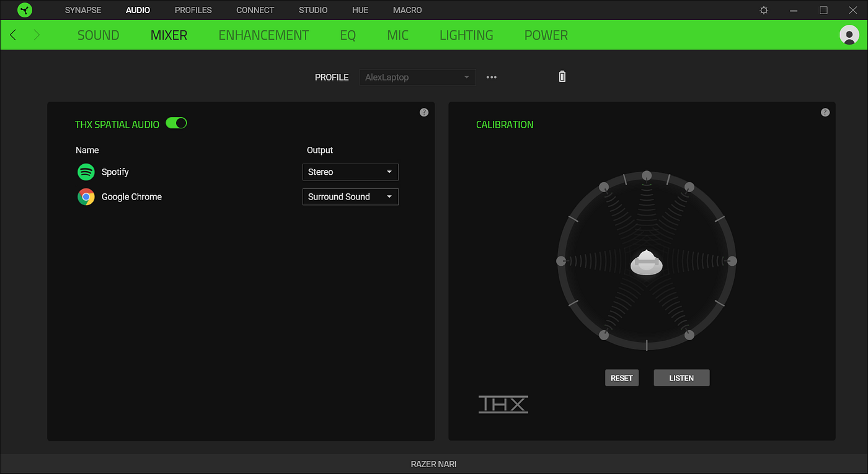Screen dimensions: 868x474
Task: Open the MACRO top menu
Action: 407,10
